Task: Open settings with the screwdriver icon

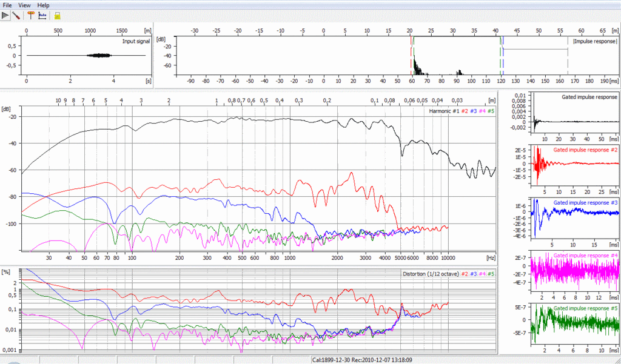Action: pyautogui.click(x=16, y=16)
